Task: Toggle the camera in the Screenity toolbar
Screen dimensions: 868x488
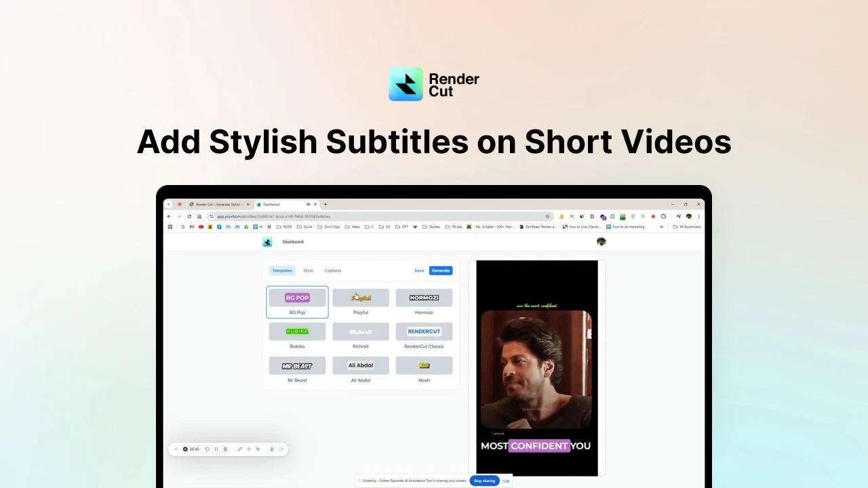Action: pyautogui.click(x=281, y=449)
